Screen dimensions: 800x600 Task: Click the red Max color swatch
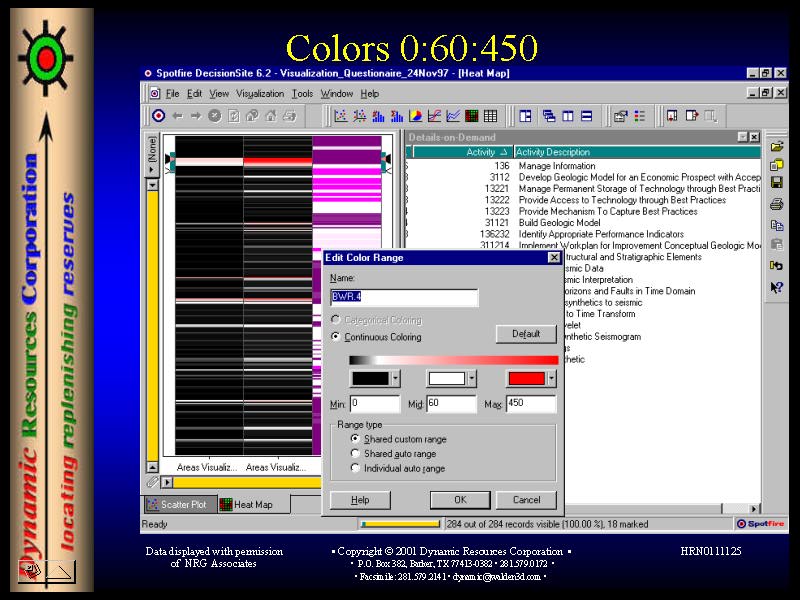coord(526,378)
